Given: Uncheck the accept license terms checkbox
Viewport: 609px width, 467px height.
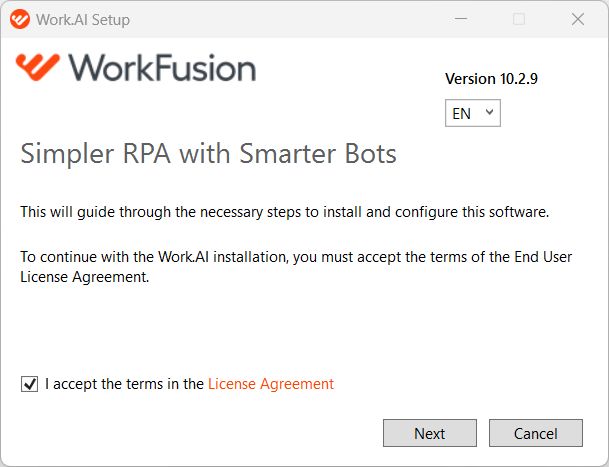Looking at the screenshot, I should (29, 384).
